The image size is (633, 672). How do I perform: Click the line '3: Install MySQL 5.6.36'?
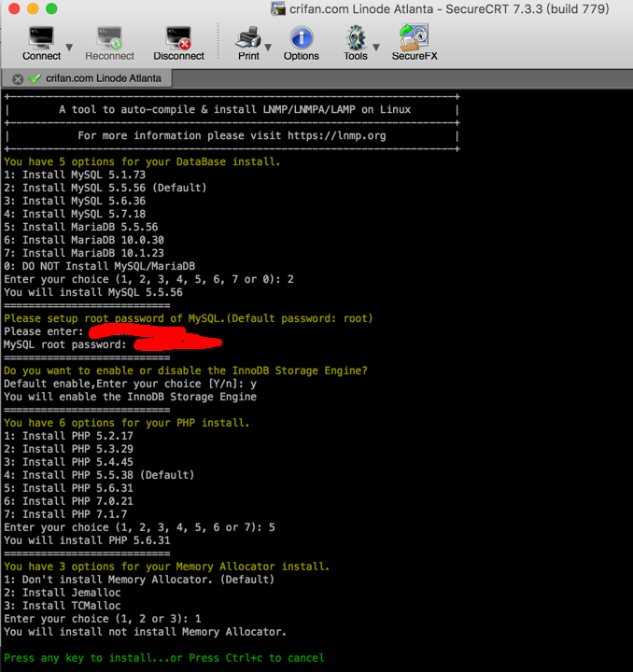(75, 201)
